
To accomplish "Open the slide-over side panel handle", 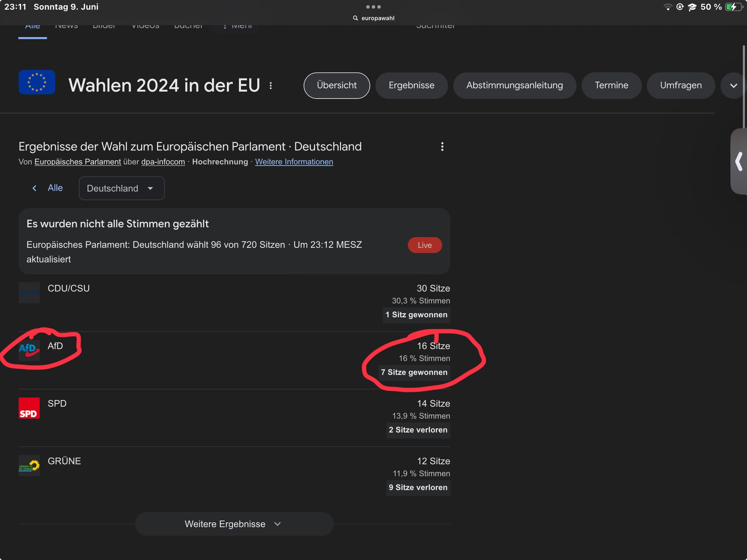I will tap(738, 161).
